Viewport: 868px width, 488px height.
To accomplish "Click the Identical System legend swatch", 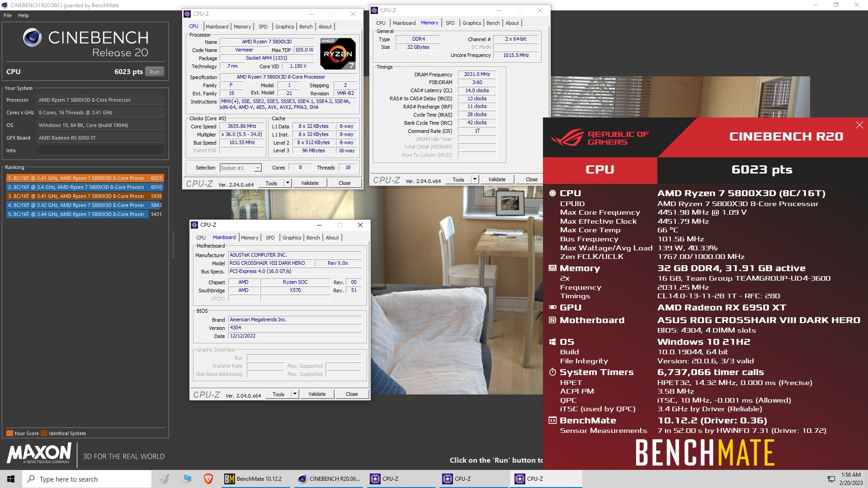I will pos(44,433).
